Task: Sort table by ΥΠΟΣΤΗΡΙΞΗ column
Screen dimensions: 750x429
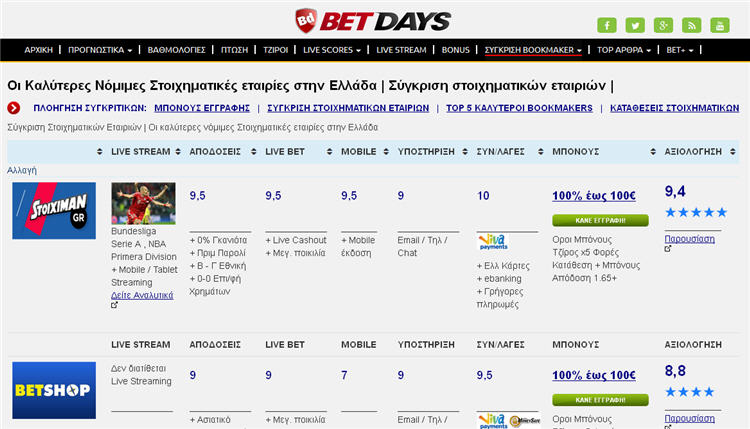Action: (x=432, y=152)
